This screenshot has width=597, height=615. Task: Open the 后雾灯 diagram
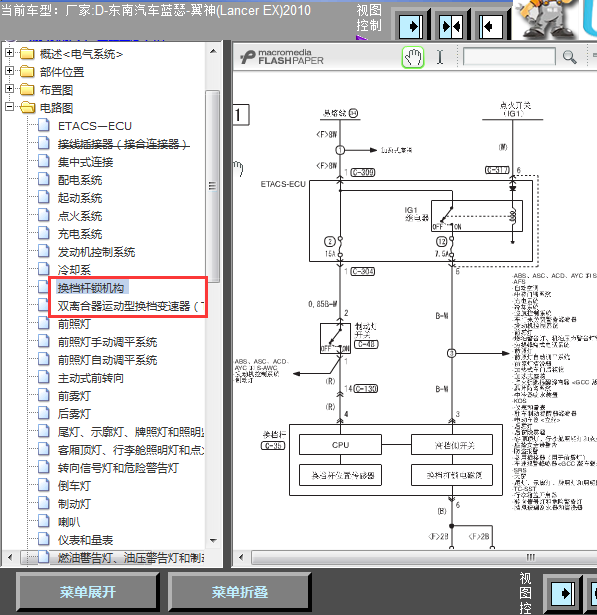pyautogui.click(x=74, y=414)
